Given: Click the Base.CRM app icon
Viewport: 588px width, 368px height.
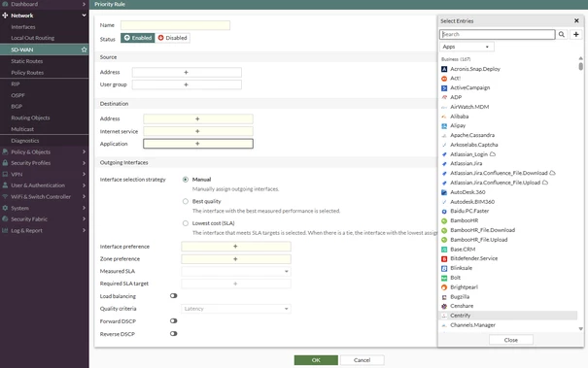Looking at the screenshot, I should point(444,250).
